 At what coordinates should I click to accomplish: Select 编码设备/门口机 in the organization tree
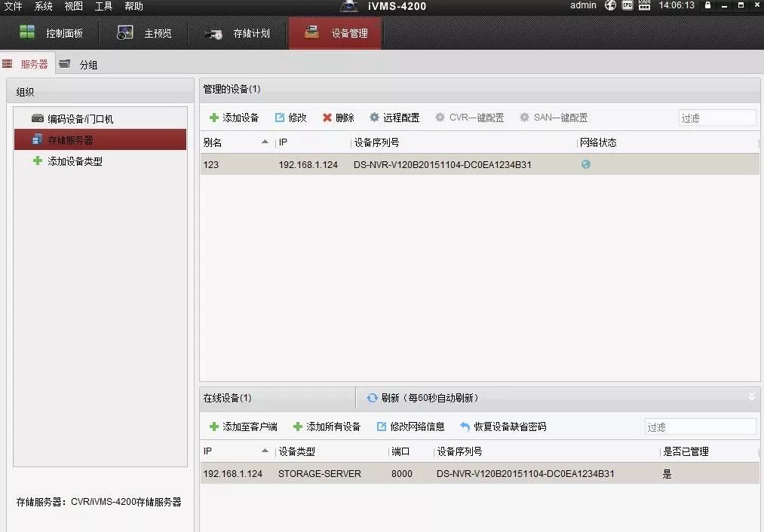tap(100, 119)
